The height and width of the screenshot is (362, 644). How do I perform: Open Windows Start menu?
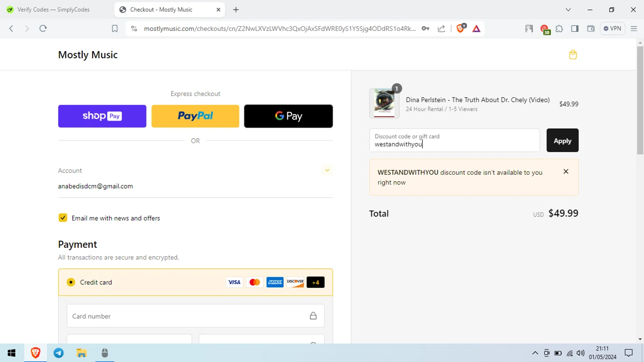click(12, 353)
